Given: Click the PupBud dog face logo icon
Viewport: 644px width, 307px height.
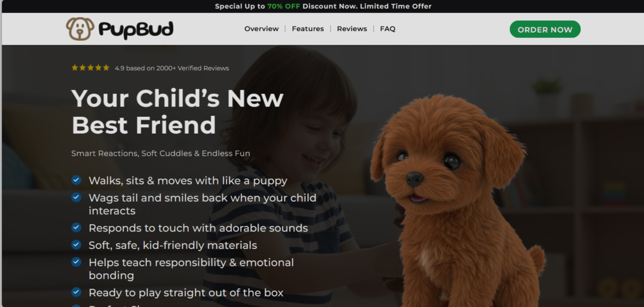Looking at the screenshot, I should [80, 29].
